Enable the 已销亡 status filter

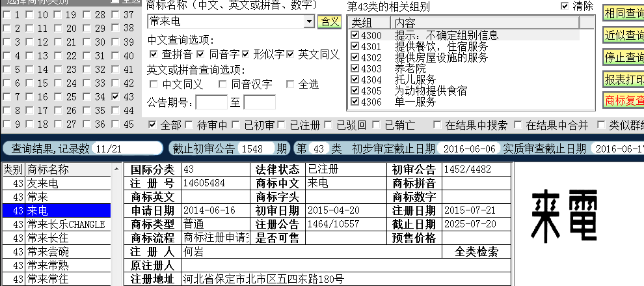click(x=376, y=124)
